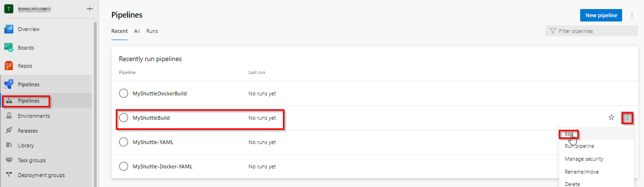Click the MyShuttle-YAML status circle

[123, 142]
